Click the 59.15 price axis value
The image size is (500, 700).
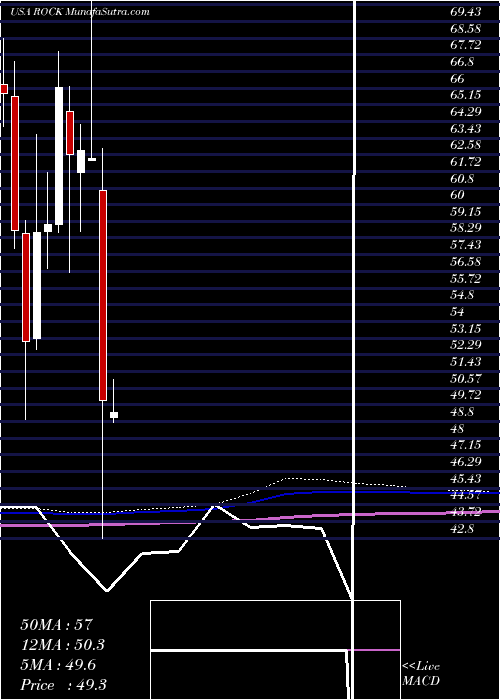[466, 212]
